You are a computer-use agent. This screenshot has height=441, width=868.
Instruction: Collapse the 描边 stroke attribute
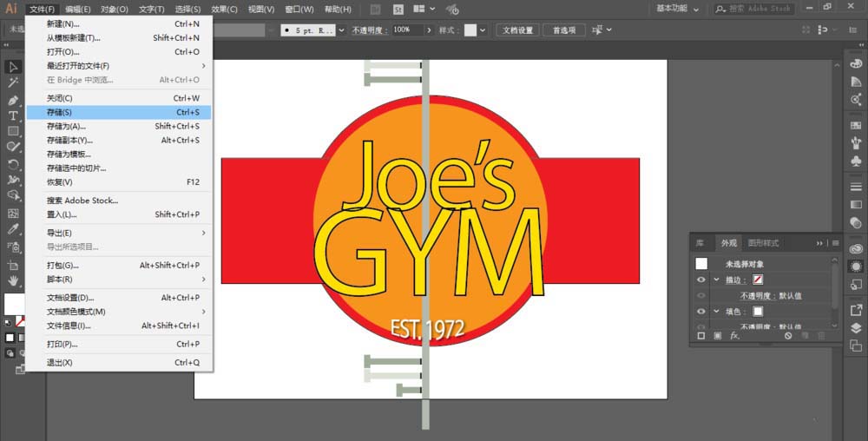pyautogui.click(x=716, y=280)
